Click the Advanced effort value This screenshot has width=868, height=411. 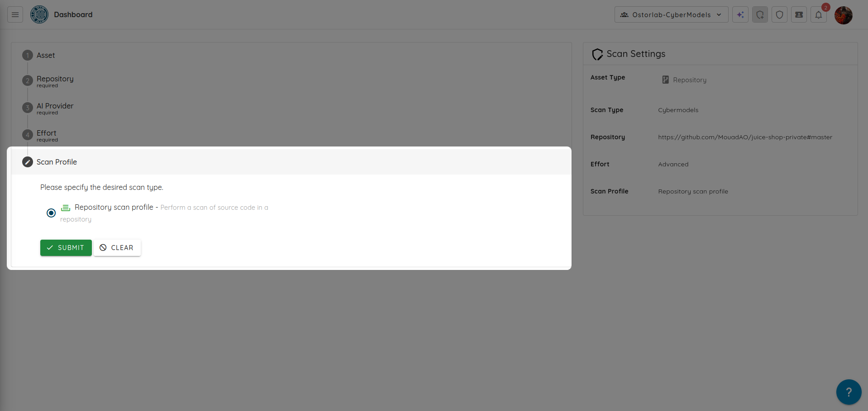point(673,164)
